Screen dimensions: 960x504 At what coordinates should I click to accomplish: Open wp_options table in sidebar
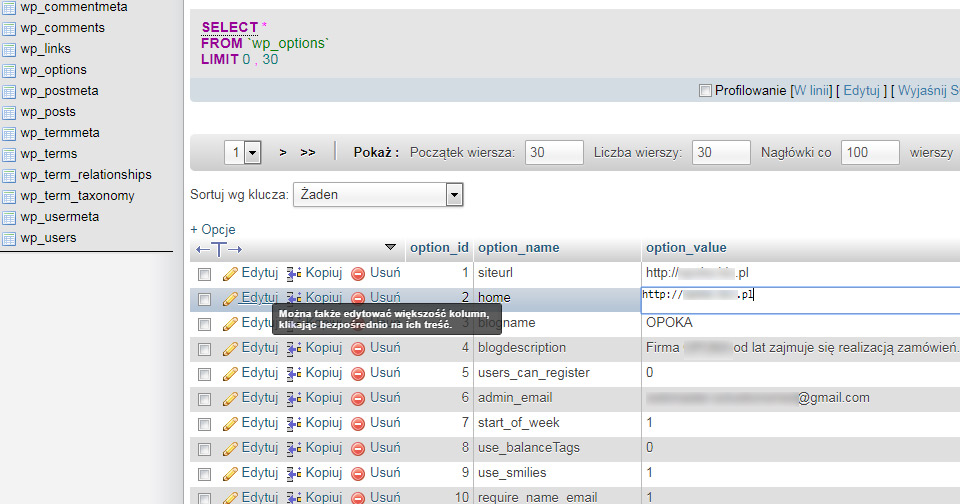tap(53, 70)
